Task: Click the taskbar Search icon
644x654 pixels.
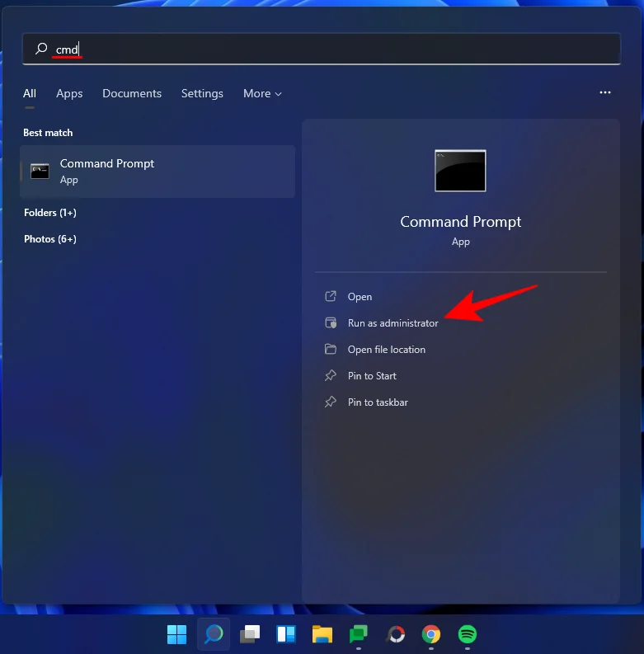Action: [x=214, y=634]
